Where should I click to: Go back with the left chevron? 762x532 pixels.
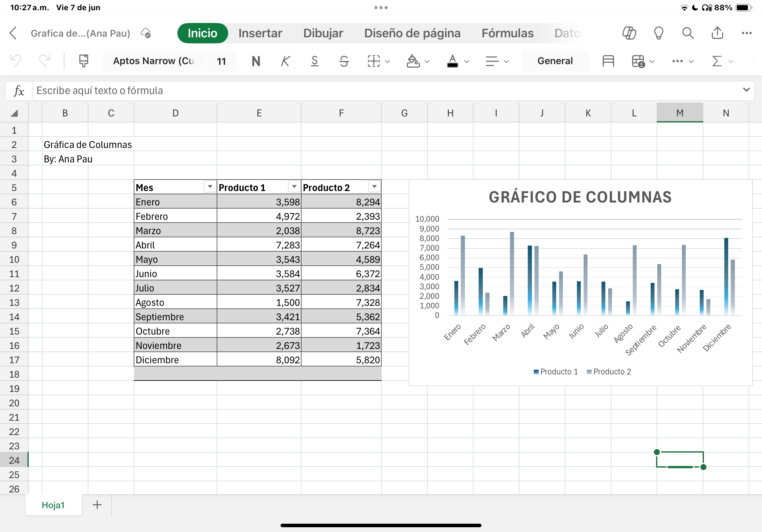(x=13, y=33)
